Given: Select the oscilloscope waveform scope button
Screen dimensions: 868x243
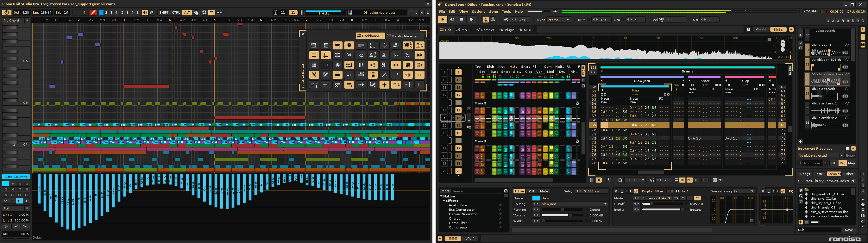Looking at the screenshot, I should click(761, 30).
